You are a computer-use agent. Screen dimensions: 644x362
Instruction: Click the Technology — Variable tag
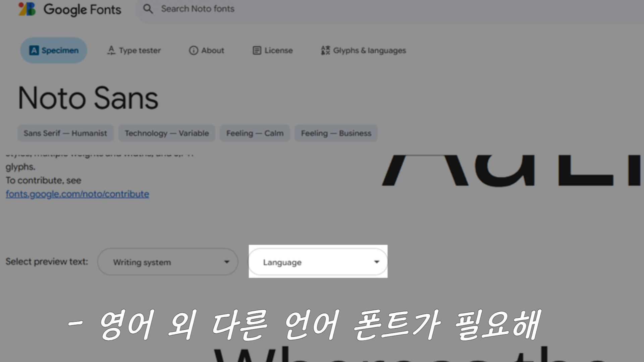click(x=167, y=133)
